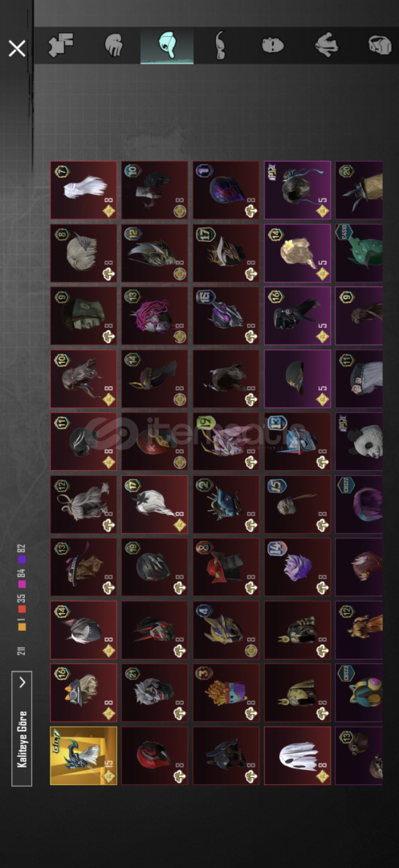Select the long white hair item numbered 7
Viewport: 399px width, 868px height.
pos(83,190)
